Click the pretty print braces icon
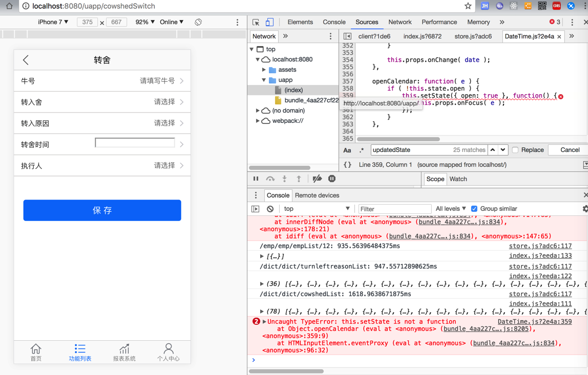This screenshot has width=588, height=375. tap(347, 165)
